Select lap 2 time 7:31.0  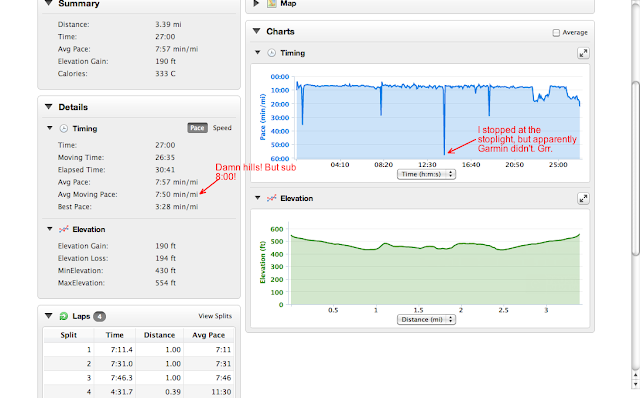[122, 364]
